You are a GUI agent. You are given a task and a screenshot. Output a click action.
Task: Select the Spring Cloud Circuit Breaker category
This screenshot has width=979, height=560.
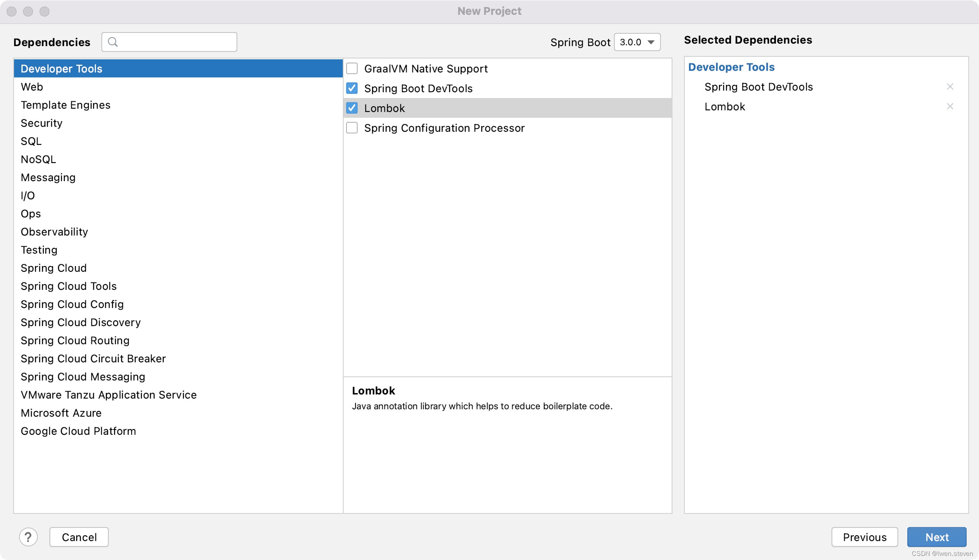click(178, 358)
